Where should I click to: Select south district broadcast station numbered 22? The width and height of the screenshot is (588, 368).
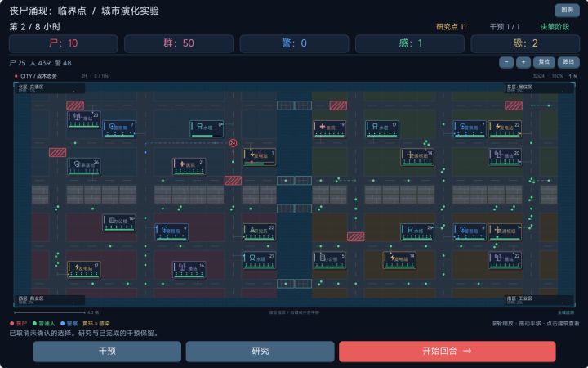pos(505,260)
